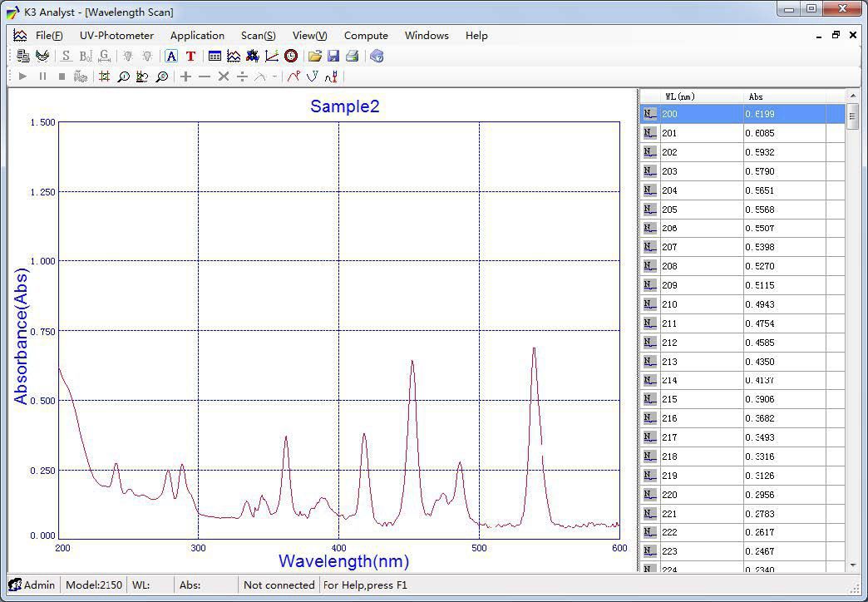The image size is (868, 602).
Task: Toggle the grid display icon
Action: point(105,76)
